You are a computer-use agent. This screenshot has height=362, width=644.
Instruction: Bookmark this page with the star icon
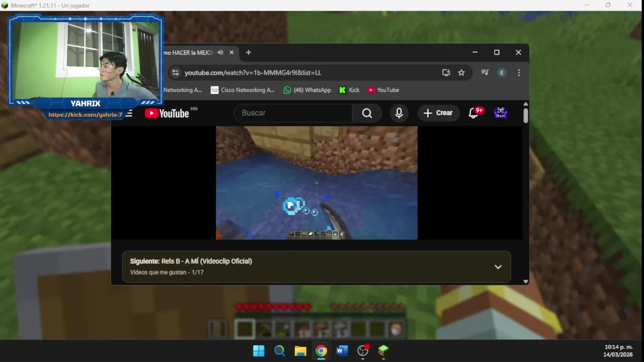click(x=461, y=72)
